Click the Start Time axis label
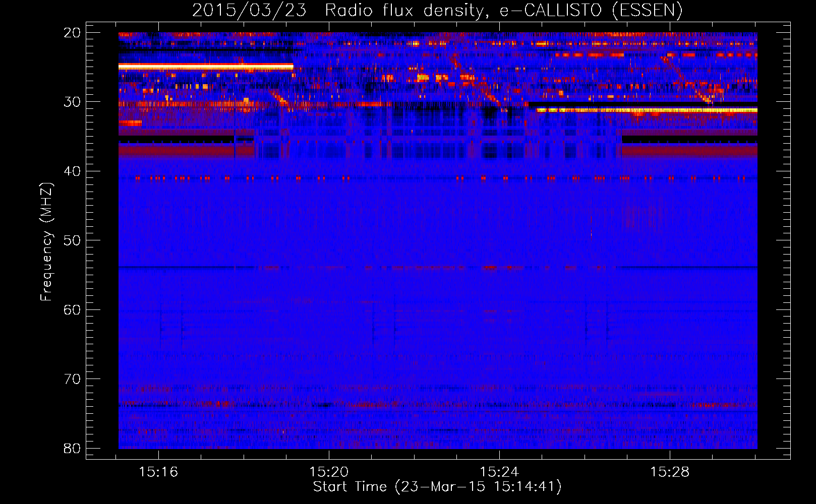Viewport: 816px width, 504px height. click(437, 487)
